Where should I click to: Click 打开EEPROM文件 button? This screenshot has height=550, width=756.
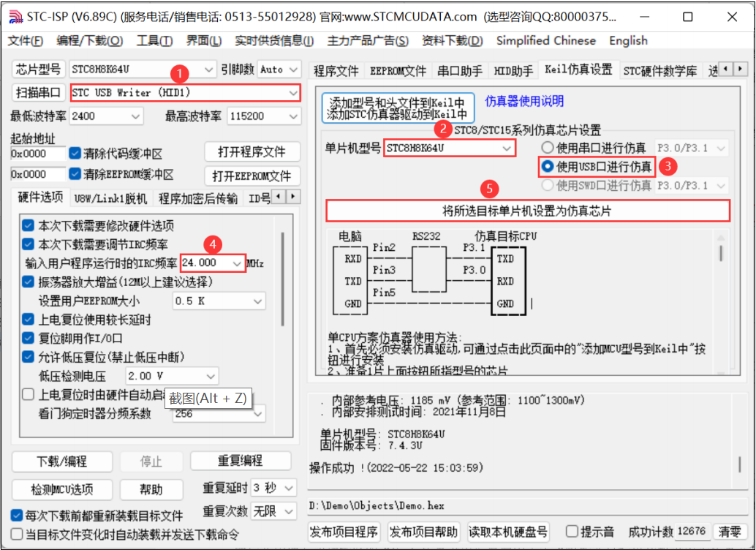coord(252,176)
